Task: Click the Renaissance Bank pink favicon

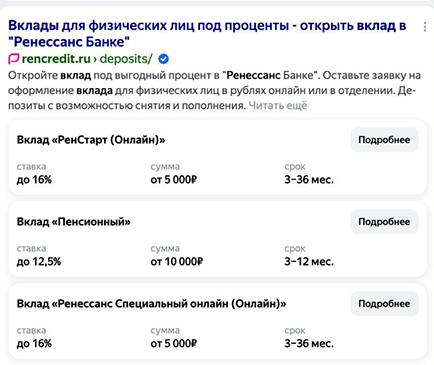Action: coord(14,59)
